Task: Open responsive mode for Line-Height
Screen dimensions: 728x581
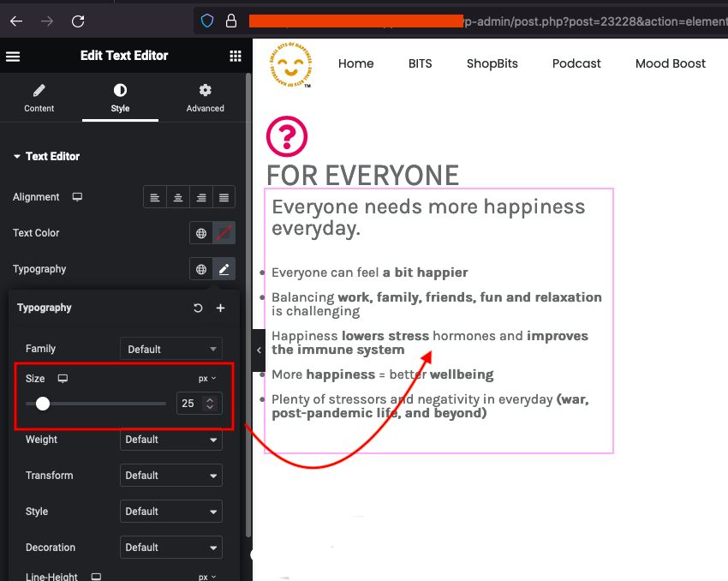Action: 96,577
